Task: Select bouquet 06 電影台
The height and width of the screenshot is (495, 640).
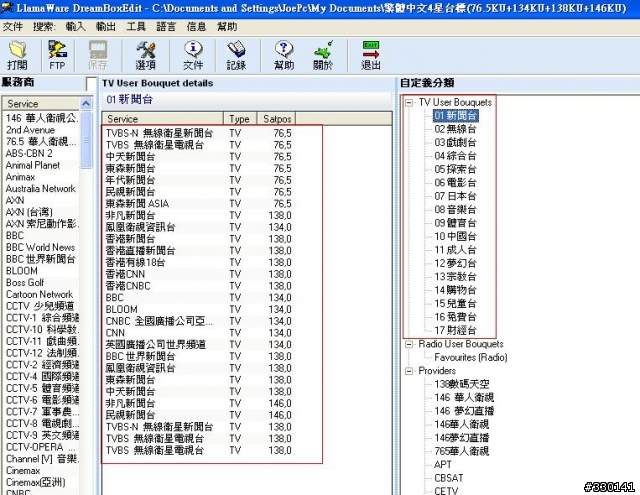Action: (455, 183)
